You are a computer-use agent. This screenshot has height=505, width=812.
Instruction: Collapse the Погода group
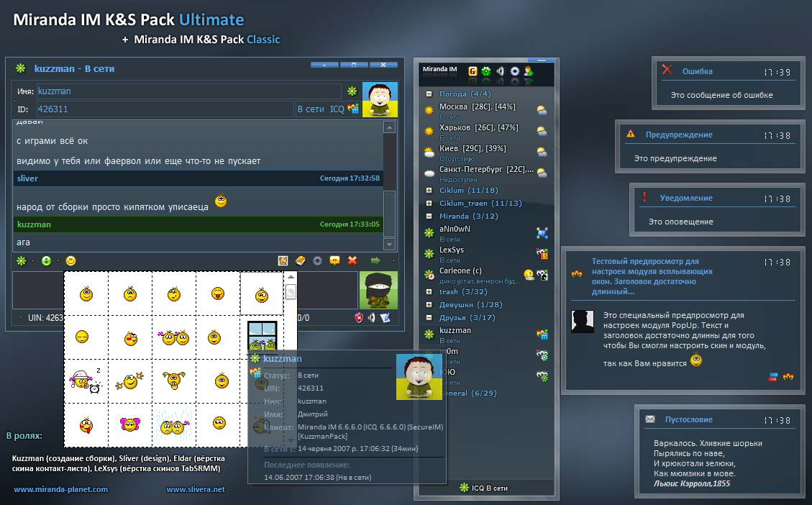click(x=429, y=94)
